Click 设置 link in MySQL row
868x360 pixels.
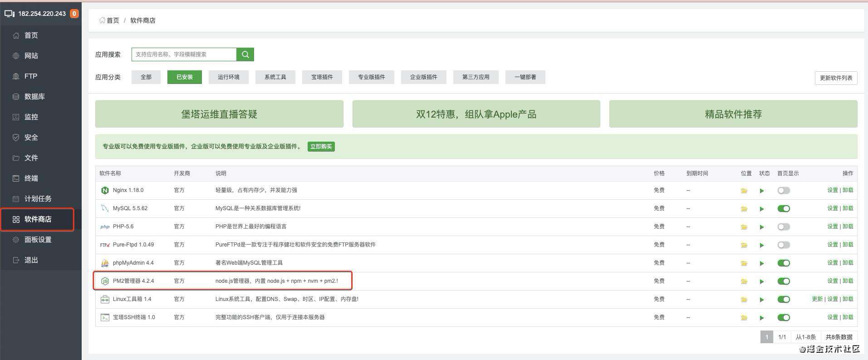pyautogui.click(x=833, y=208)
